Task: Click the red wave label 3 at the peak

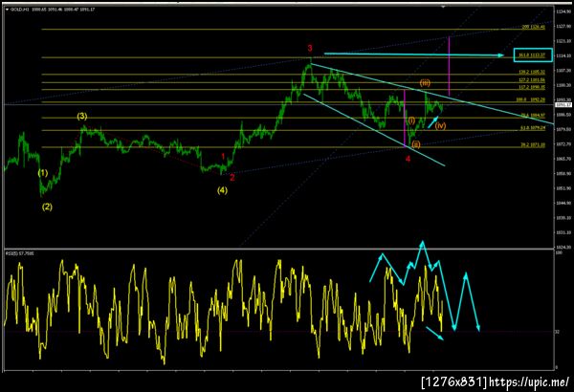Action: click(x=310, y=48)
